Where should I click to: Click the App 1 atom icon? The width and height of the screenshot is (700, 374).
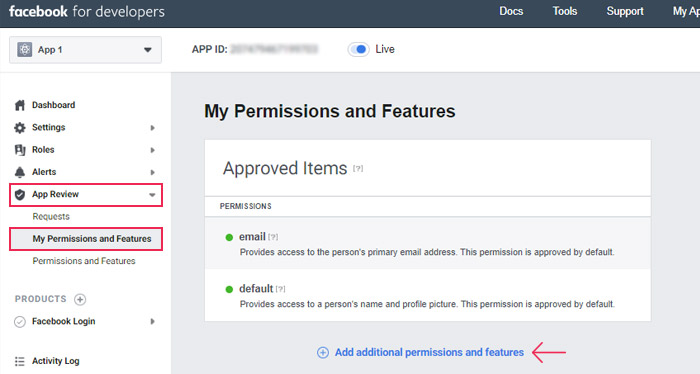25,50
